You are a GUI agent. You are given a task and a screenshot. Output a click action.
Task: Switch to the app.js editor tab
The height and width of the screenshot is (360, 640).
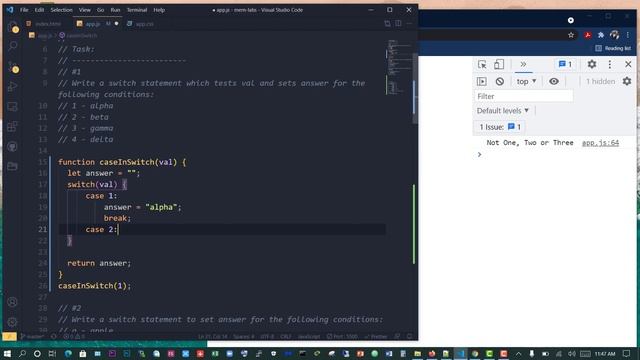coord(97,24)
